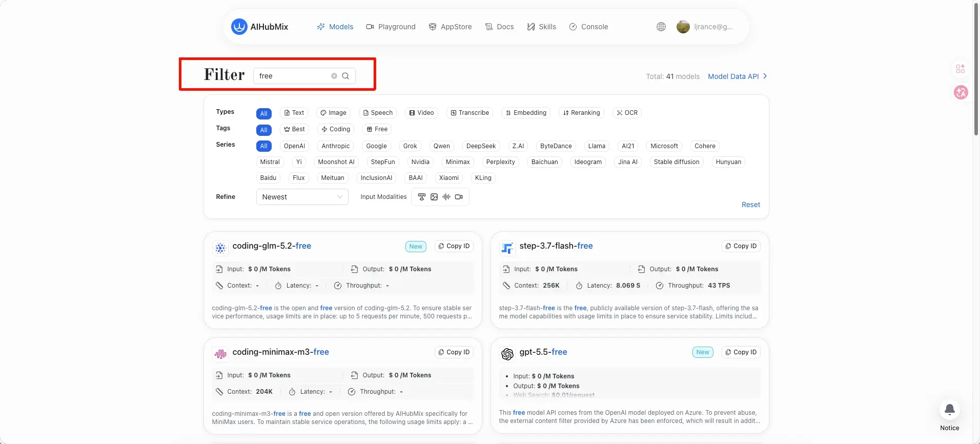Select All in Tags row
The image size is (980, 444).
(x=263, y=130)
